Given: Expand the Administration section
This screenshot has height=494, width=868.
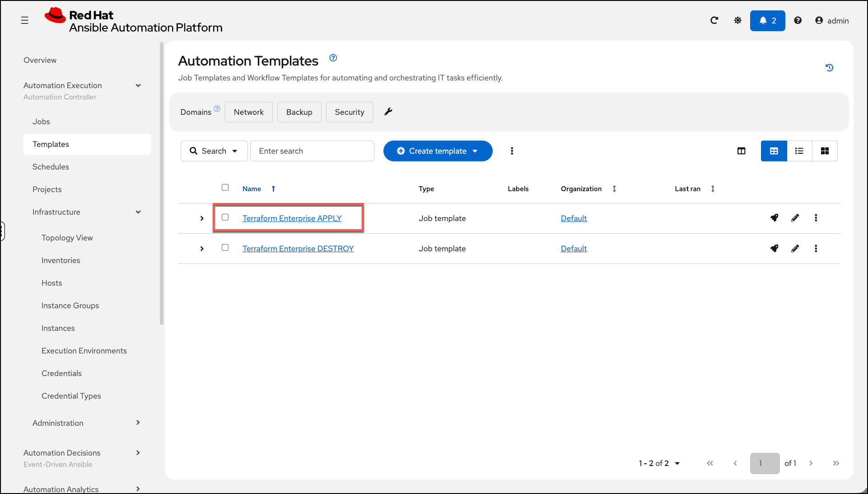Looking at the screenshot, I should 138,423.
